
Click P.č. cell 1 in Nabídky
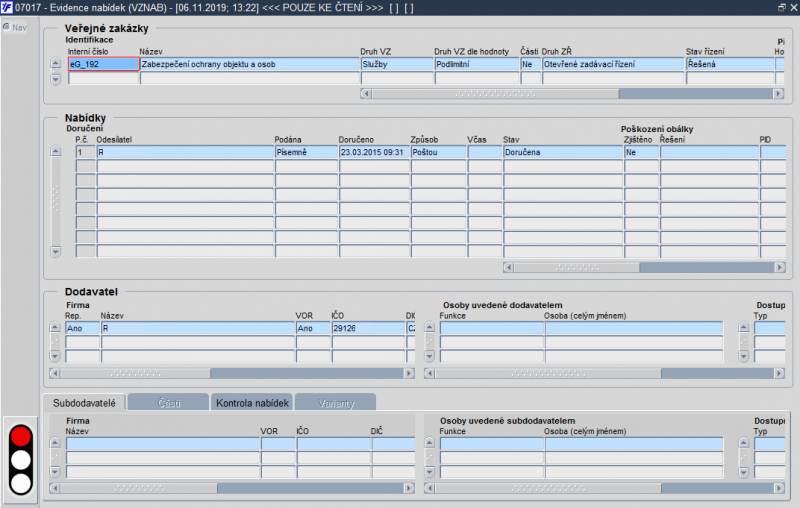[x=85, y=152]
